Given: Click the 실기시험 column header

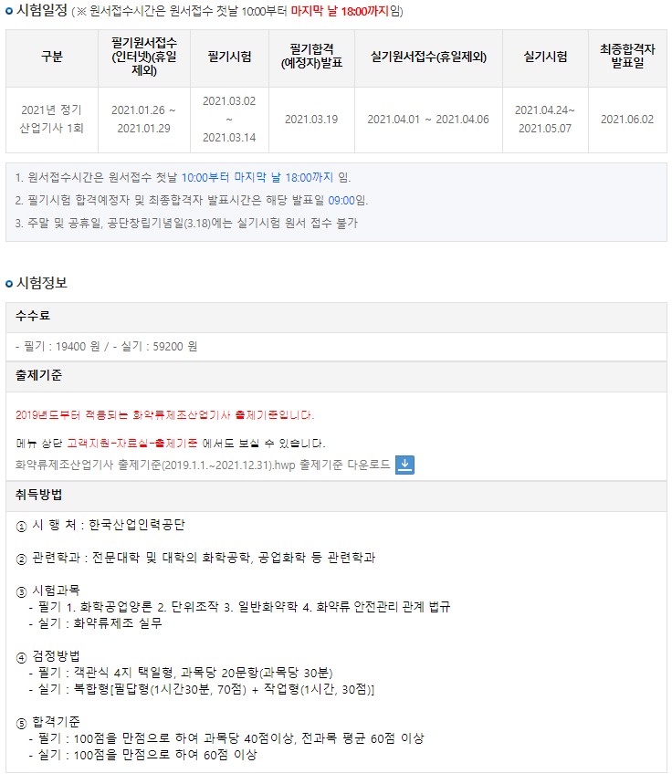Looking at the screenshot, I should (545, 57).
